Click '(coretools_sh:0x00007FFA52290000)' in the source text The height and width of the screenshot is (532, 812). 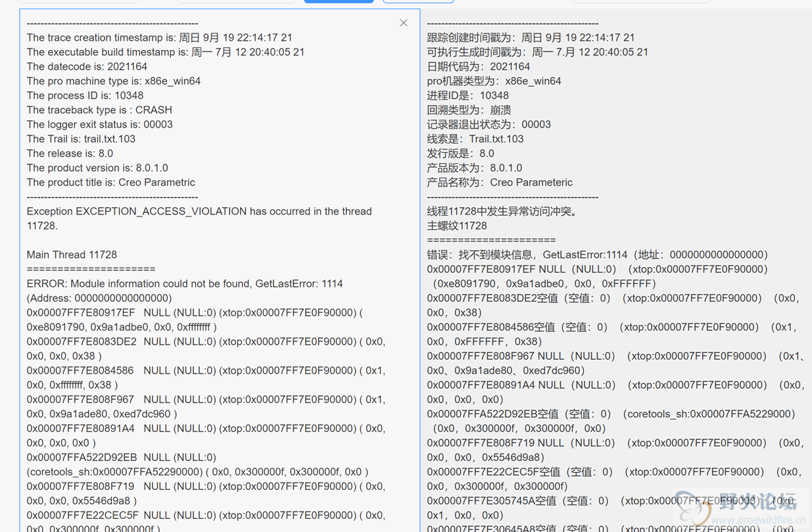click(x=114, y=472)
